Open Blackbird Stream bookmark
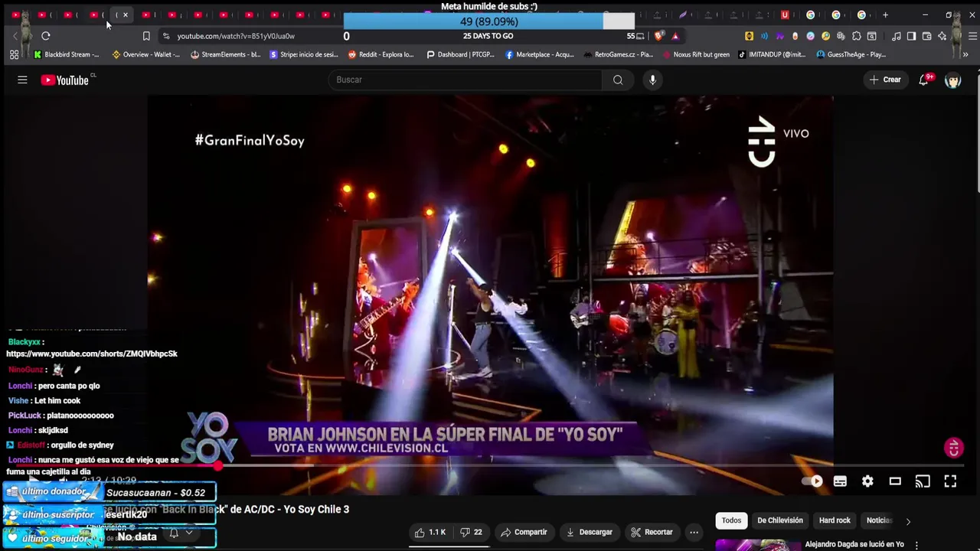Image resolution: width=980 pixels, height=551 pixels. pyautogui.click(x=67, y=54)
